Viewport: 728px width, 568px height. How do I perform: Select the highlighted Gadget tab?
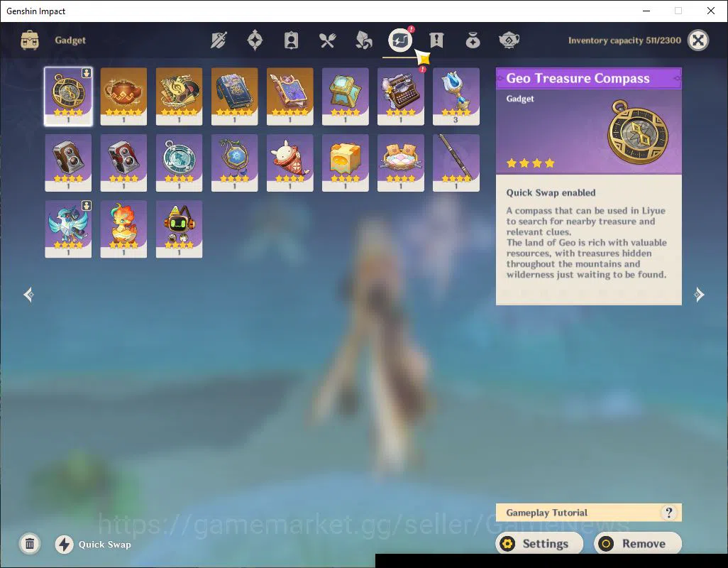(399, 40)
